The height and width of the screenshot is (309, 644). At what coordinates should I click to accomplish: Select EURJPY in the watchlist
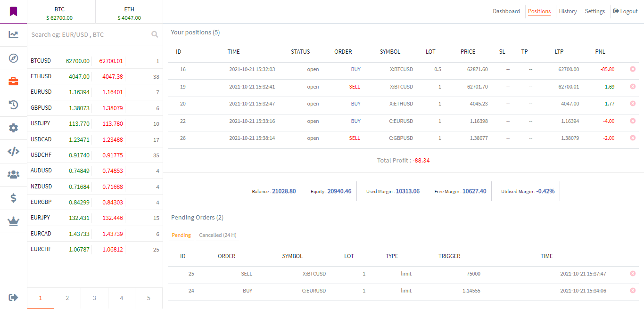[95, 218]
